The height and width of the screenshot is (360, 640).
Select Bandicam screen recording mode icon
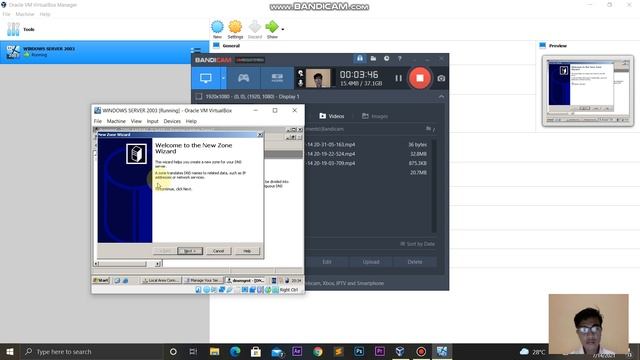click(206, 78)
